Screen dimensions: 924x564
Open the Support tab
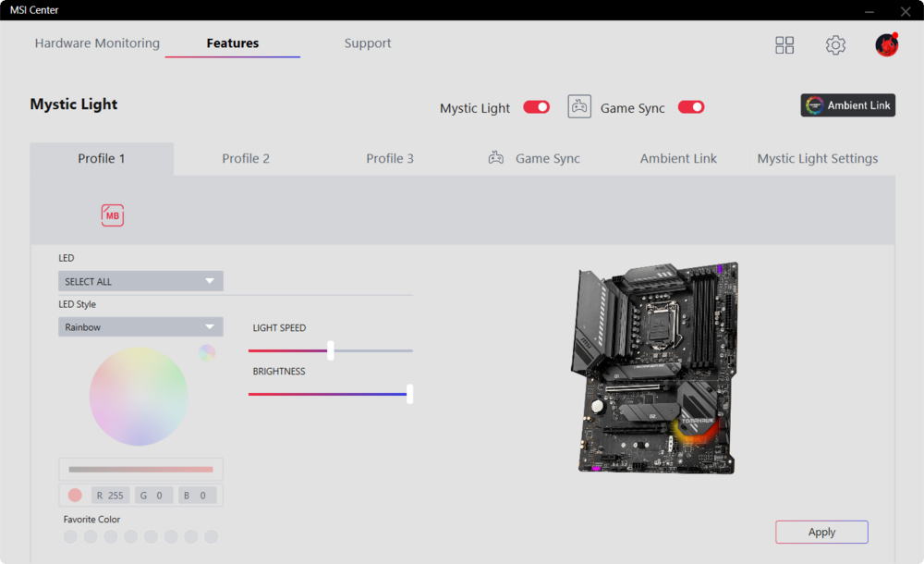point(368,43)
